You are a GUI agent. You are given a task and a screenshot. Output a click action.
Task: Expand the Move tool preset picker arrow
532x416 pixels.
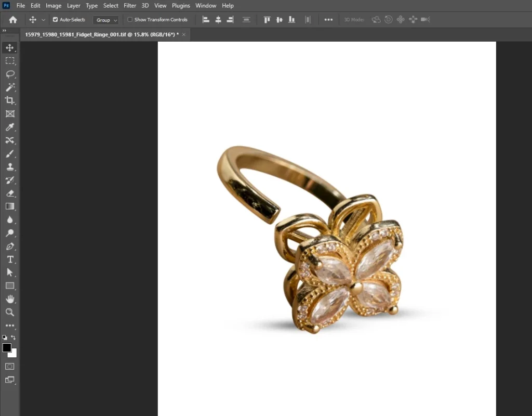click(43, 20)
